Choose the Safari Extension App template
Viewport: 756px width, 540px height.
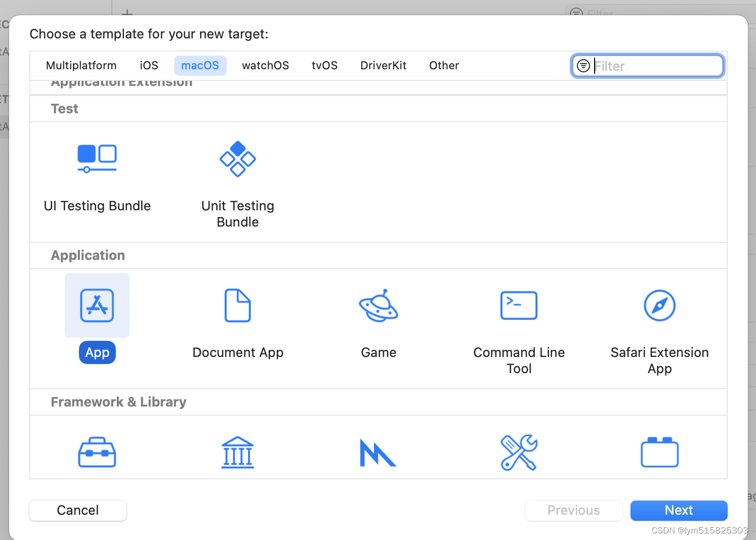coord(659,305)
